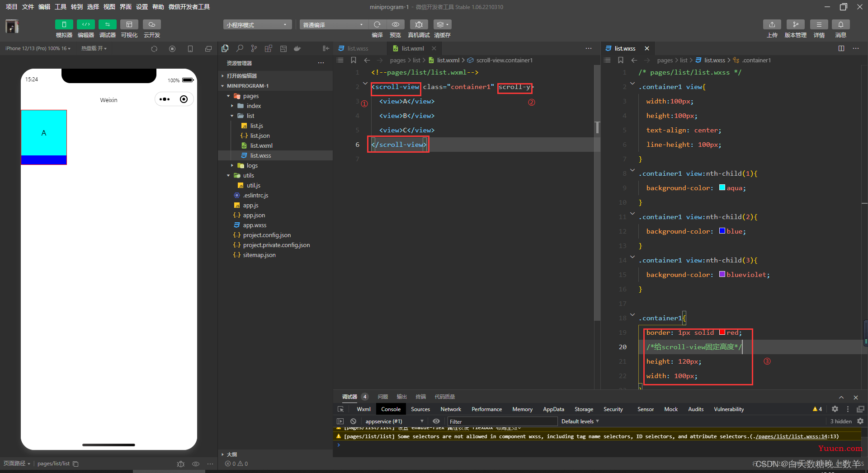Open the iPhone 12/13 device selector
Screen dimensions: 868x473
pyautogui.click(x=38, y=48)
